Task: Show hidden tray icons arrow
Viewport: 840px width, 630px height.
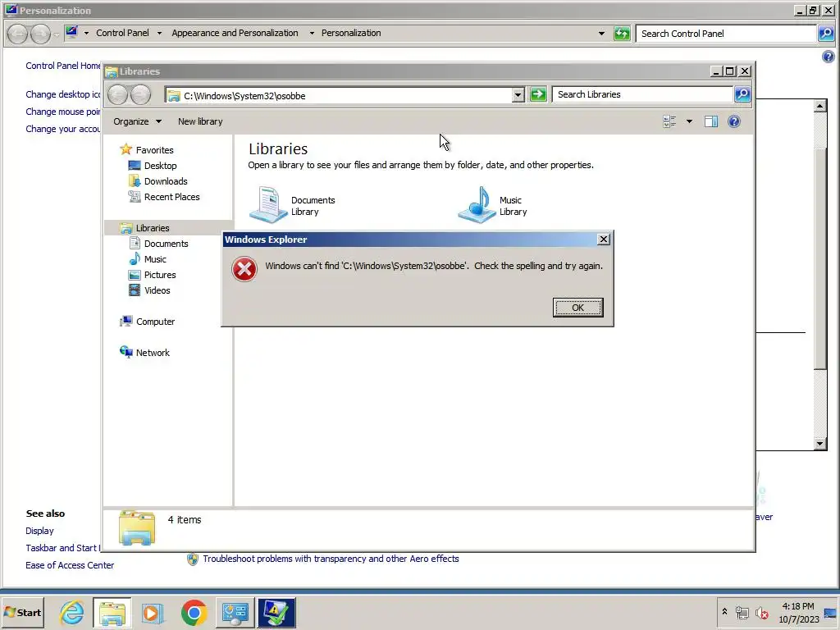Action: click(x=724, y=611)
